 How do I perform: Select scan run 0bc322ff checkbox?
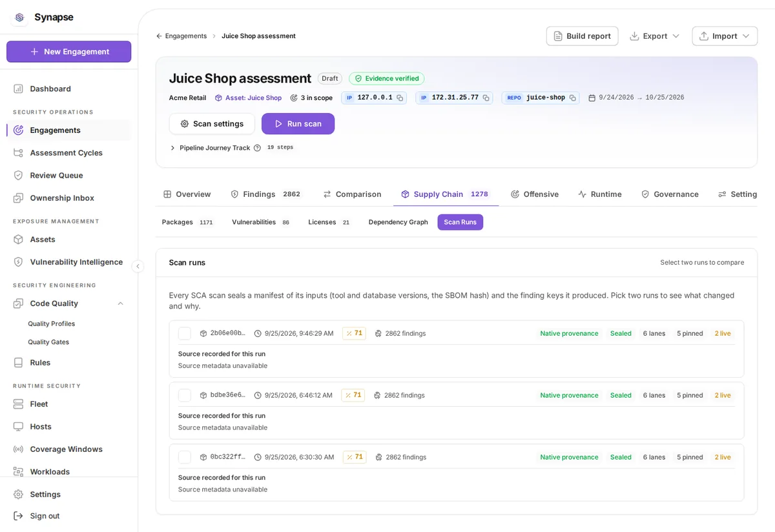(185, 457)
